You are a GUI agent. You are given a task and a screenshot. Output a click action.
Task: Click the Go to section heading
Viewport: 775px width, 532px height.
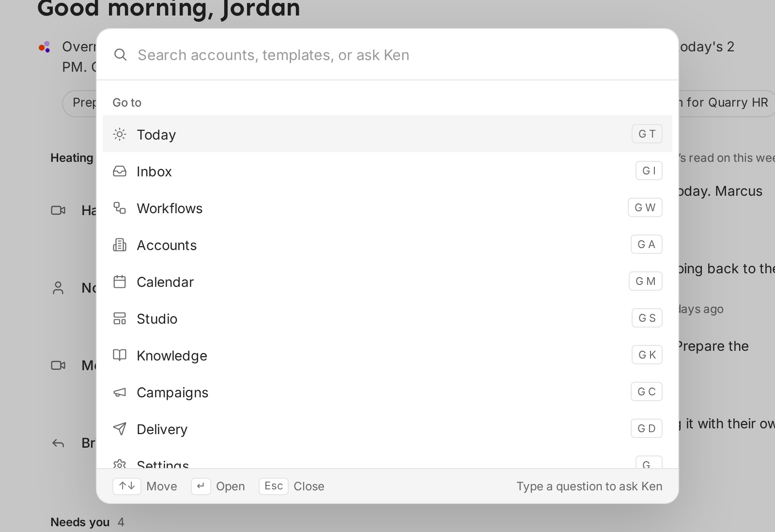click(x=127, y=102)
